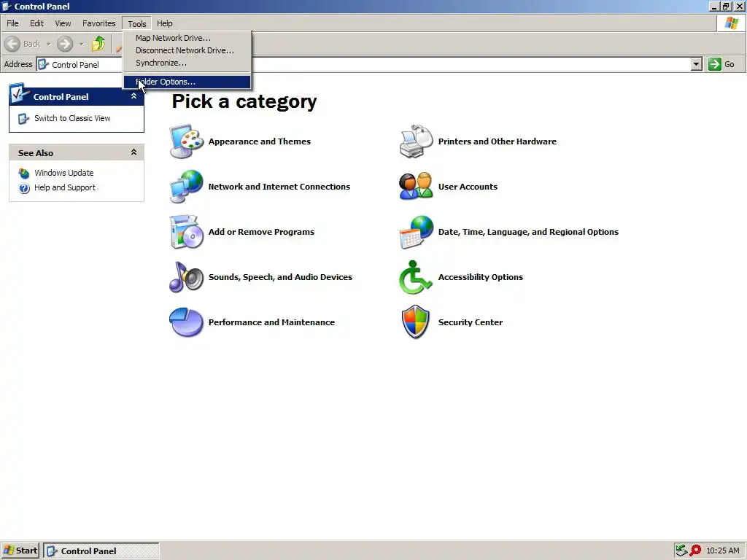Image resolution: width=747 pixels, height=560 pixels.
Task: Click Sounds, Speech, and Audio Devices icon
Action: [x=187, y=277]
